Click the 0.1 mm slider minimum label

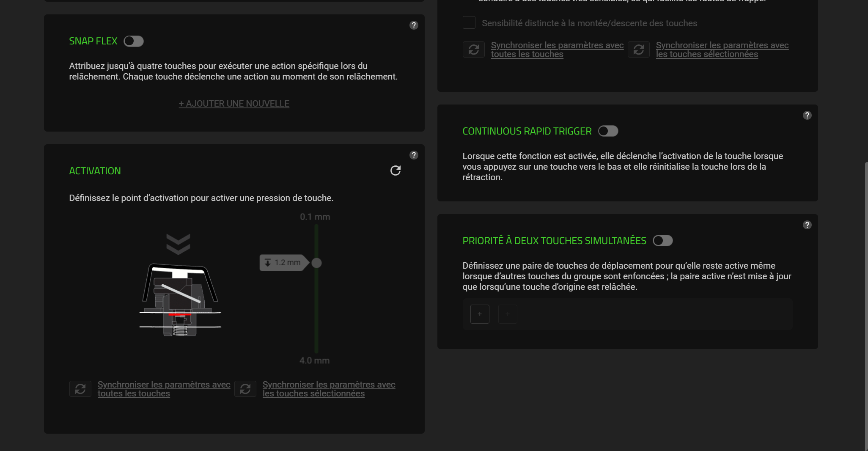315,217
